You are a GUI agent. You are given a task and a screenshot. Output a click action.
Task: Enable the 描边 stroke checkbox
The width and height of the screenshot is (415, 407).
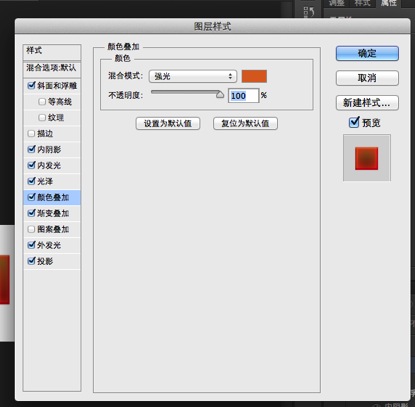pos(31,134)
